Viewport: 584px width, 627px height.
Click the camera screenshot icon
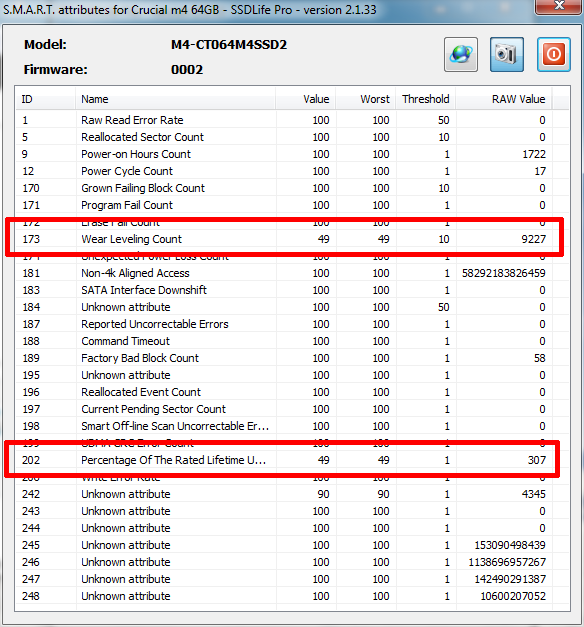coord(507,55)
